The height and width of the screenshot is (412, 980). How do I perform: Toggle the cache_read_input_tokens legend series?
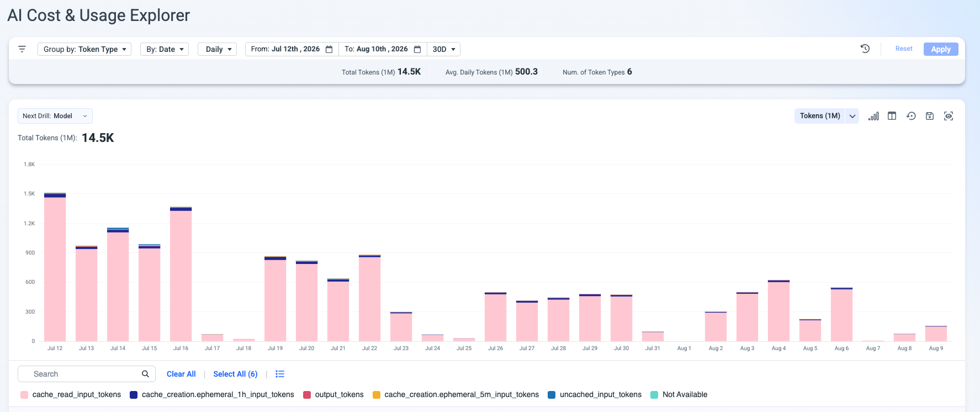click(71, 394)
